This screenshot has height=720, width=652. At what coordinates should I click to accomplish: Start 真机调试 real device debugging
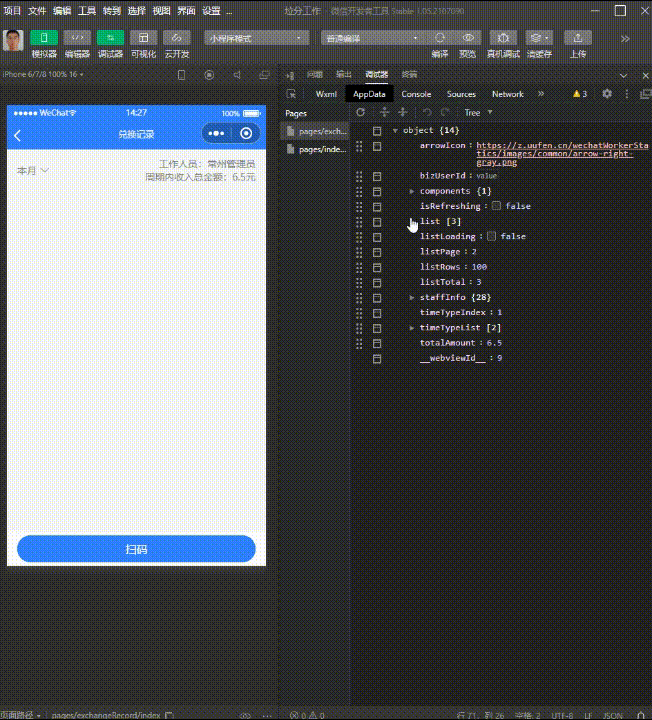pyautogui.click(x=503, y=38)
